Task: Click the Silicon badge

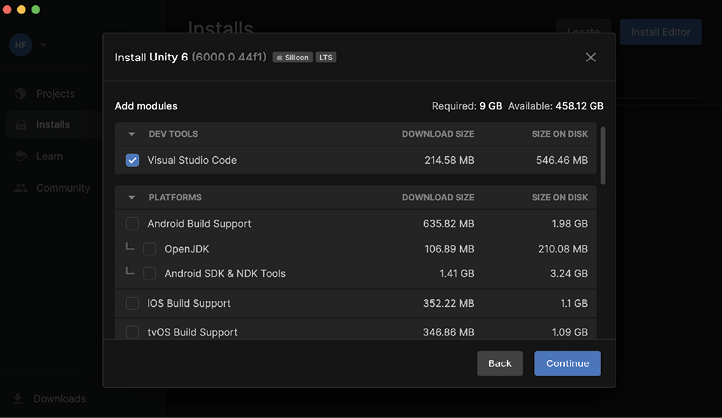Action: [x=292, y=57]
